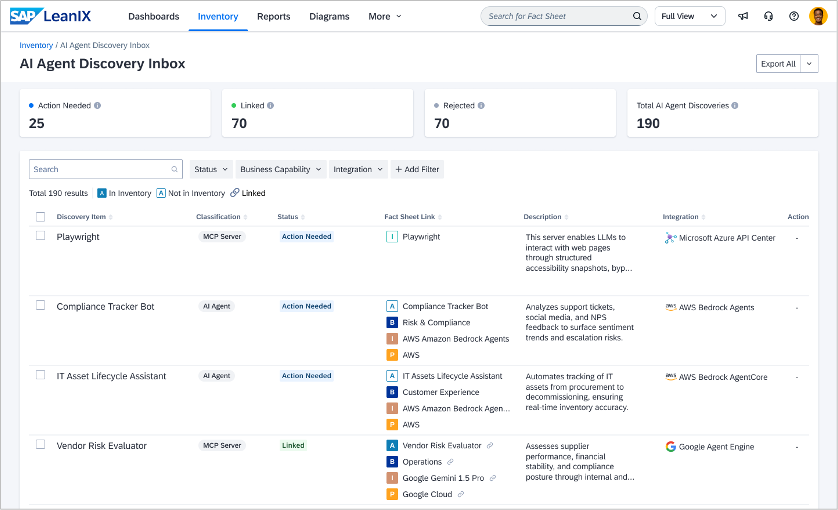Switch to the Dashboards tab
The width and height of the screenshot is (838, 510).
pos(153,17)
